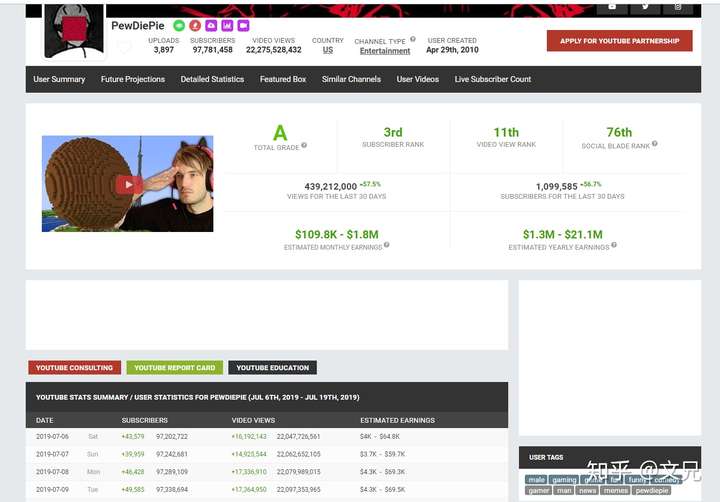
Task: Click the 11th video view rank value
Action: (x=506, y=132)
